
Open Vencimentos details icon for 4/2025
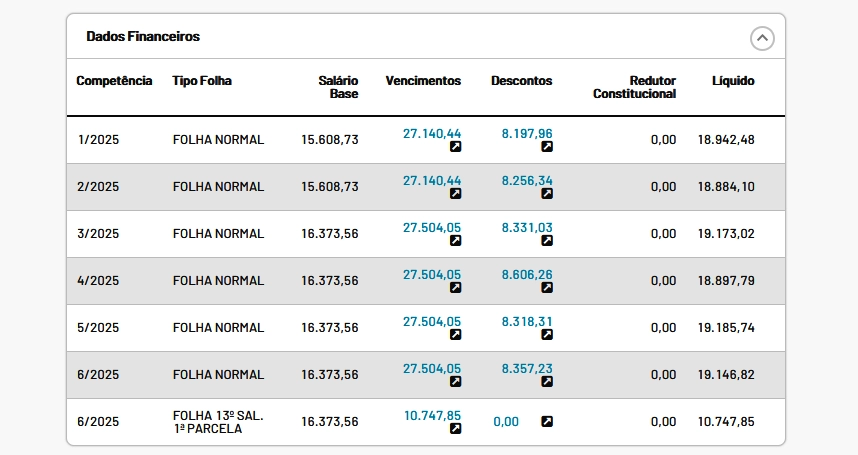(455, 288)
